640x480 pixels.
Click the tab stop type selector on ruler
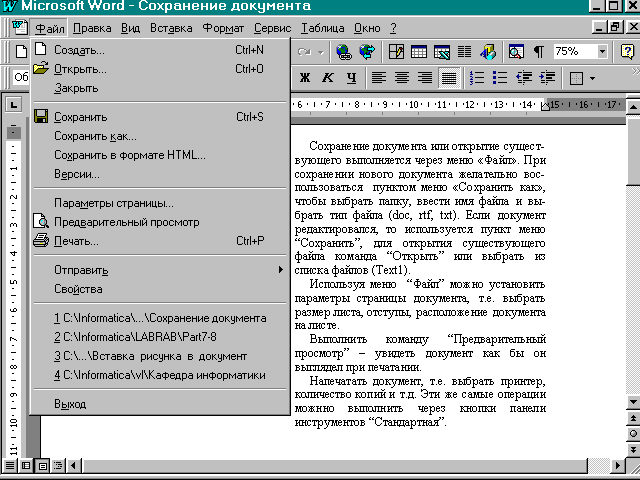click(13, 105)
